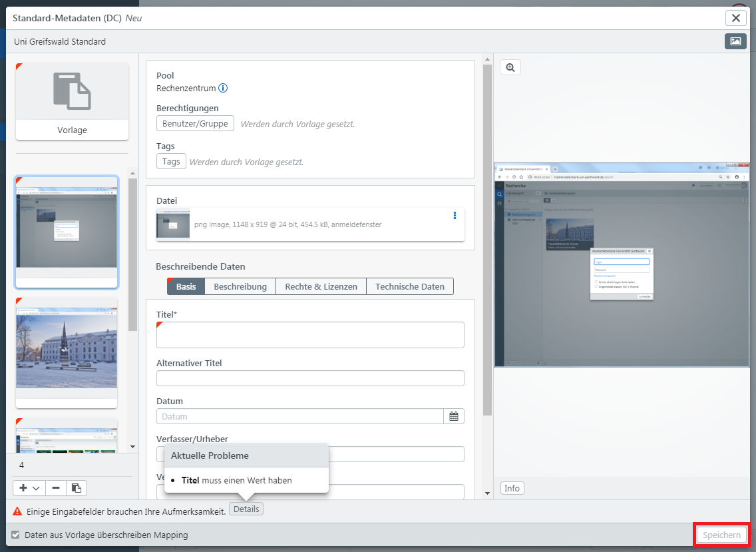Click the zoom magnifier icon above preview
The image size is (756, 552).
[x=510, y=67]
